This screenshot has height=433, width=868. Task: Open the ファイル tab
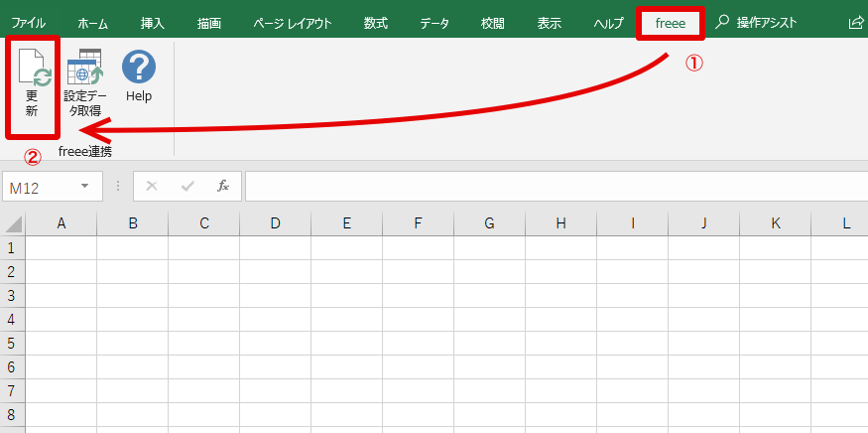29,23
